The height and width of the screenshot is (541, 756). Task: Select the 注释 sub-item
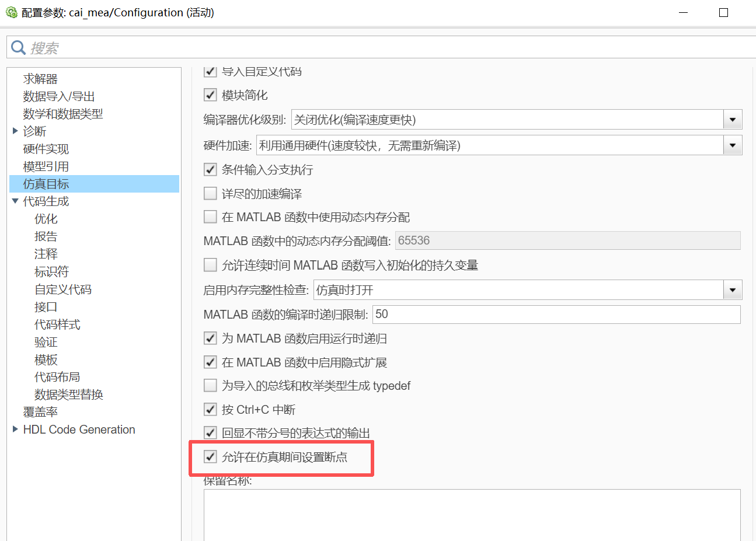46,254
